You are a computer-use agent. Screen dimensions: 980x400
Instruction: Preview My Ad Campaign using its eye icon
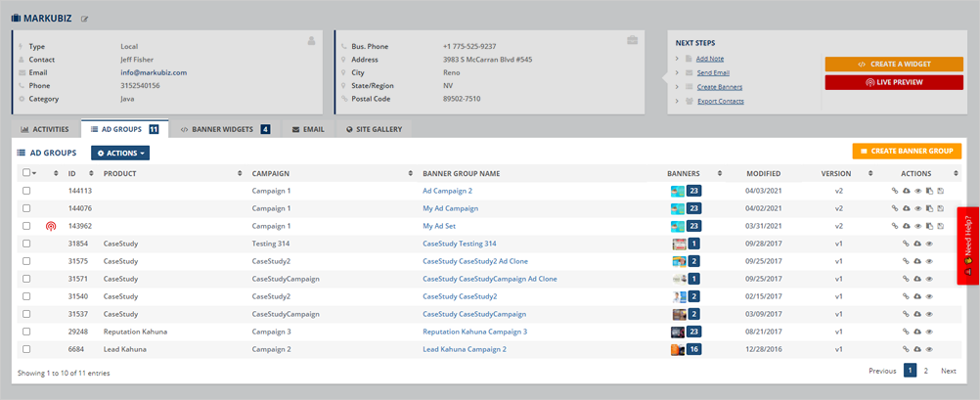917,208
